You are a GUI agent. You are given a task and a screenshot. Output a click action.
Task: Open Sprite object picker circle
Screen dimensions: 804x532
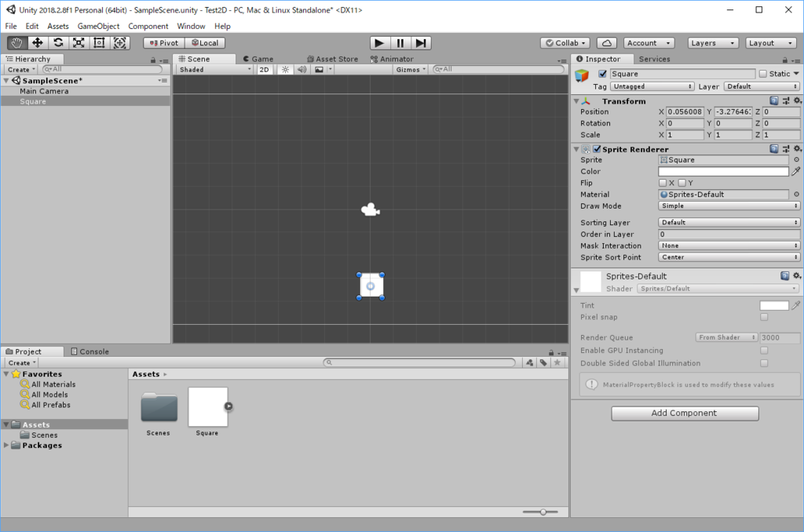796,160
